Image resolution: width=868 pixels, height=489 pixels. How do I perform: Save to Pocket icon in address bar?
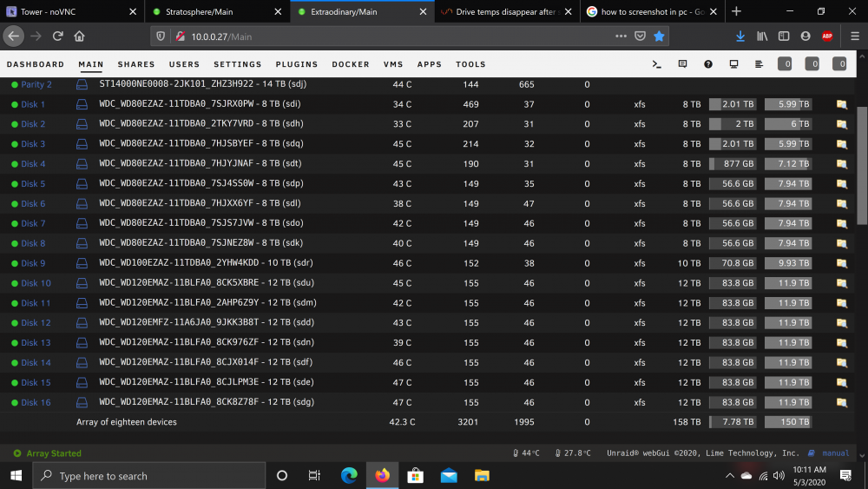tap(640, 36)
